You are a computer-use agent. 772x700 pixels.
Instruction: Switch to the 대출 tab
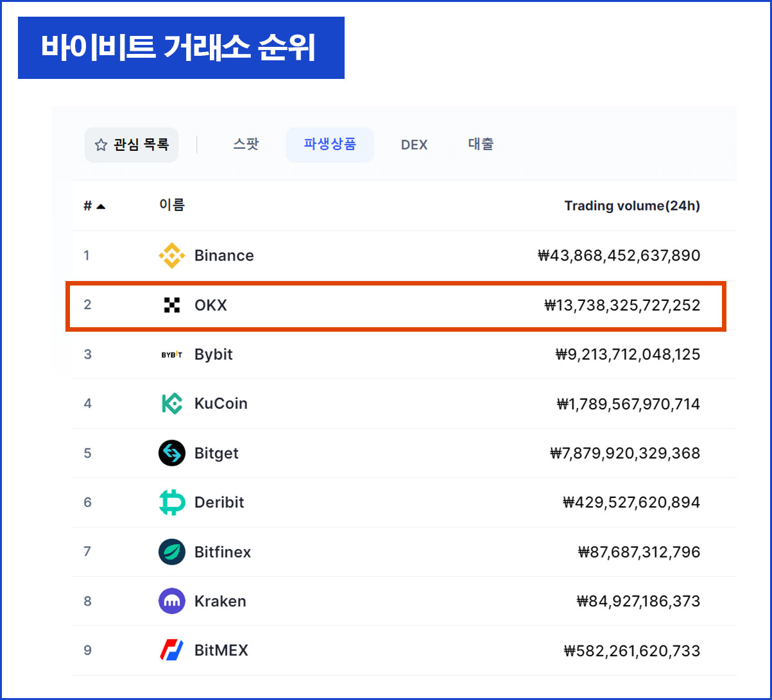pos(481,144)
